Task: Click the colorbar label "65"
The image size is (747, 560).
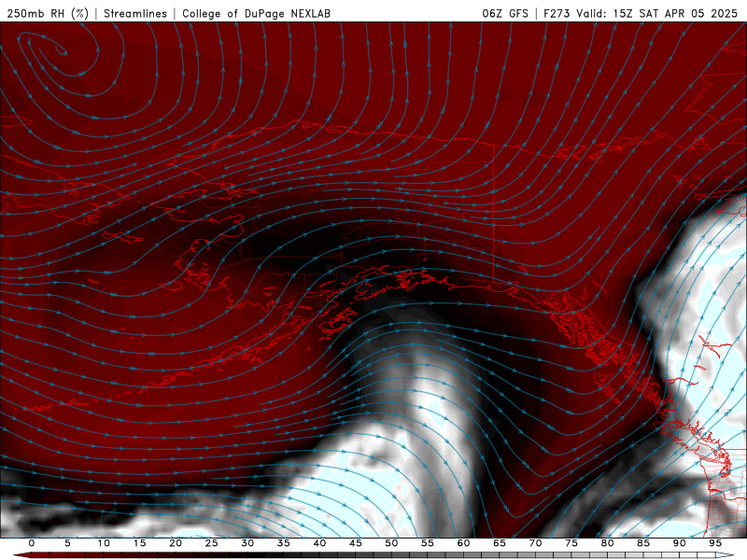Action: pos(500,543)
